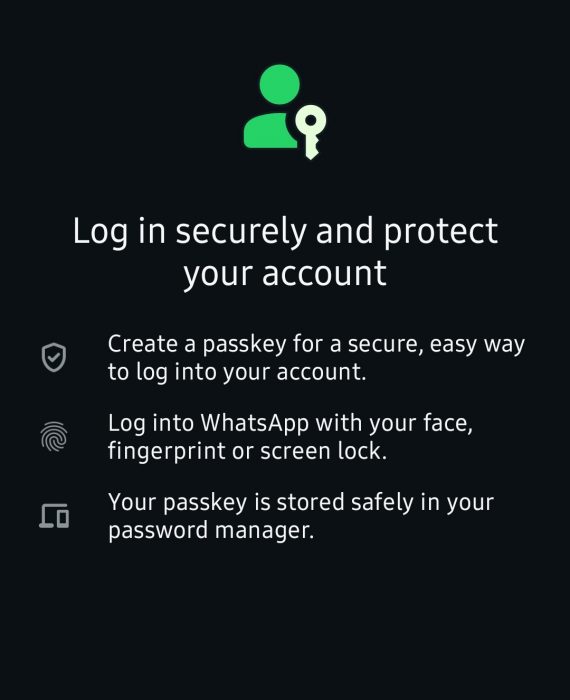Select the 'Log in securely and protect' heading line
Image resolution: width=570 pixels, height=700 pixels.
pyautogui.click(x=285, y=232)
